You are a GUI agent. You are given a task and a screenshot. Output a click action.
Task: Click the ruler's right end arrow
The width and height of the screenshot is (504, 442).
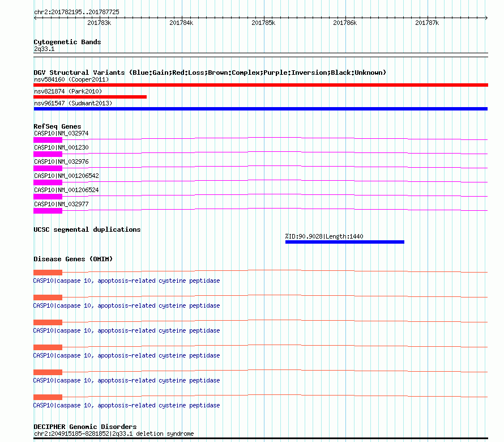(x=486, y=18)
